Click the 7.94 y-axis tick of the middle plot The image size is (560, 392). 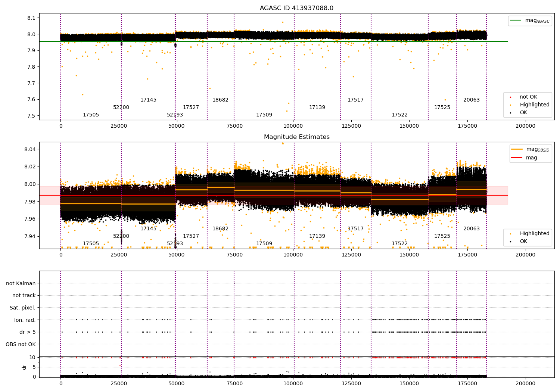click(x=30, y=236)
